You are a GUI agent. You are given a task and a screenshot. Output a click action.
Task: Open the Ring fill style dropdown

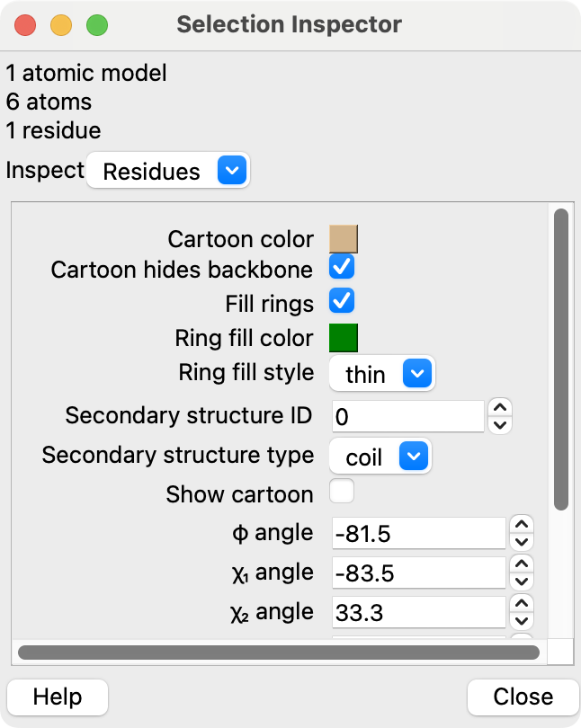coord(381,373)
